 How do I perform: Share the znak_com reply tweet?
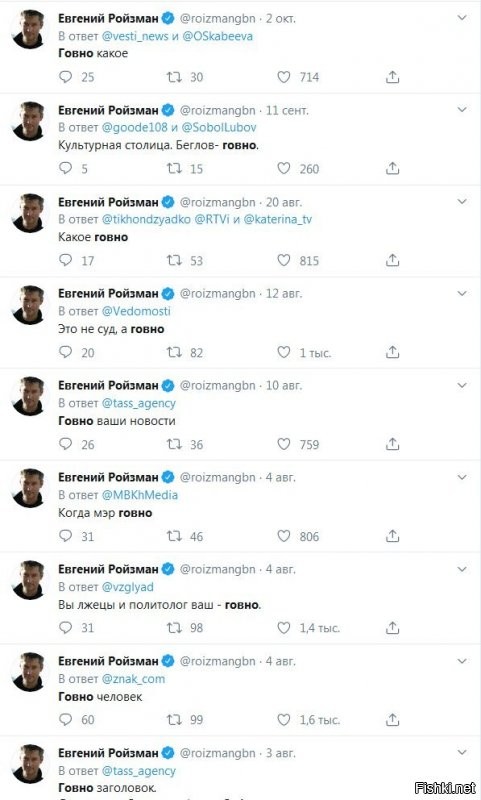[392, 719]
